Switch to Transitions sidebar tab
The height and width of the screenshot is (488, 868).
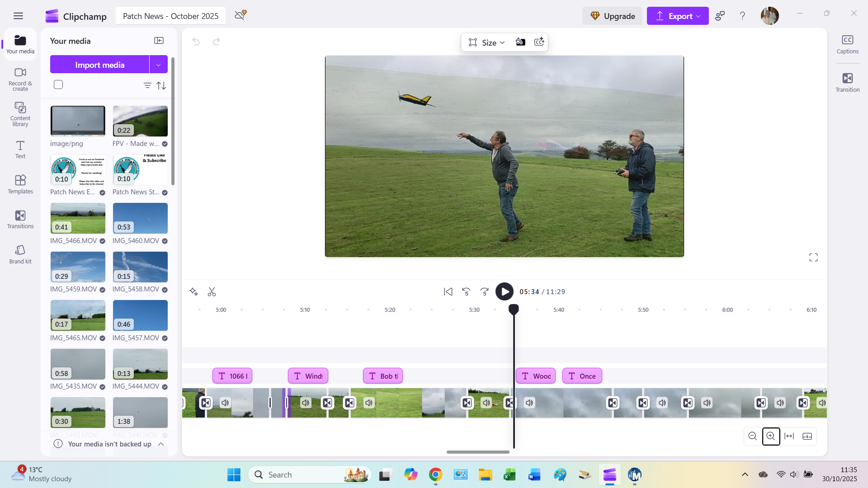(20, 219)
